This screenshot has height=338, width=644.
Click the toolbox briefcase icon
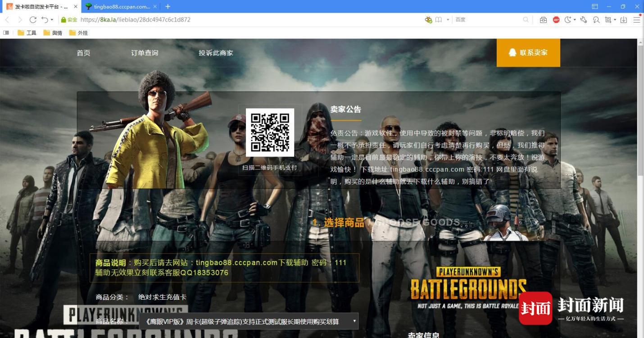tap(544, 20)
